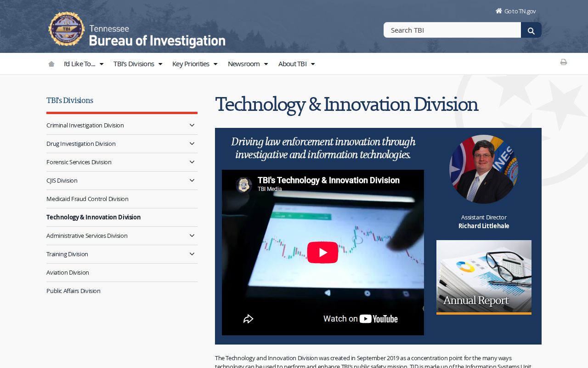
Task: Expand Drug Investigation Division submenu chevron
Action: coord(192,144)
